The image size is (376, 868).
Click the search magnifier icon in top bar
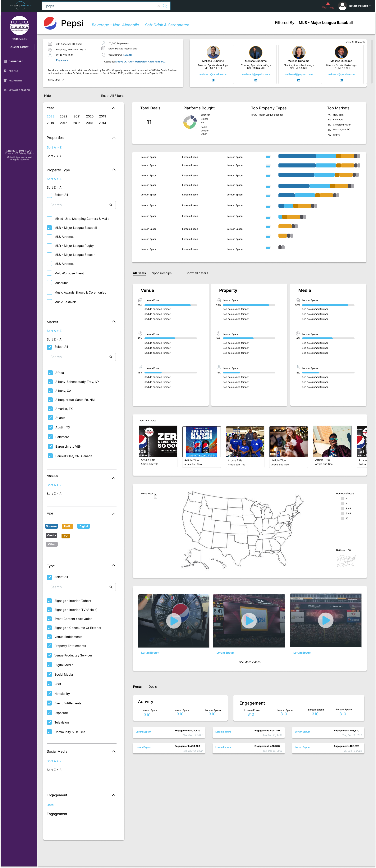[165, 6]
